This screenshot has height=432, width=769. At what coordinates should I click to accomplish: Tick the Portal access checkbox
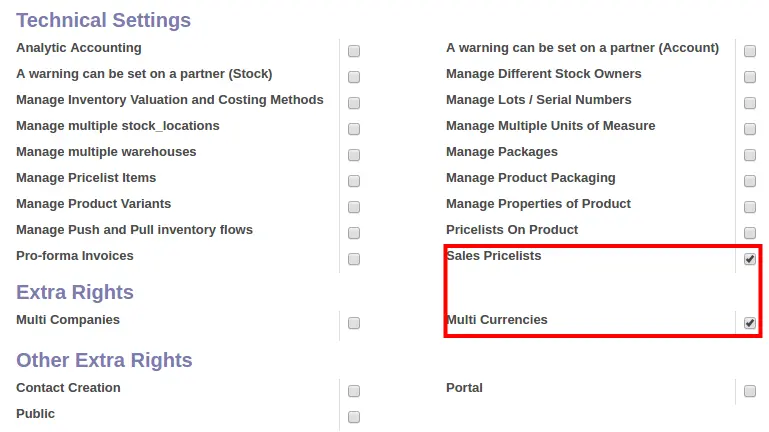[749, 391]
